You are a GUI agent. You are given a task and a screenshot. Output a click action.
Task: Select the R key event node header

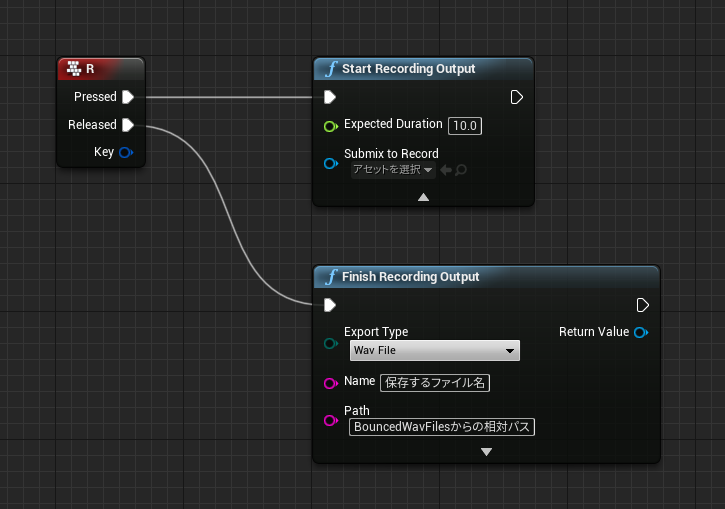pyautogui.click(x=101, y=69)
